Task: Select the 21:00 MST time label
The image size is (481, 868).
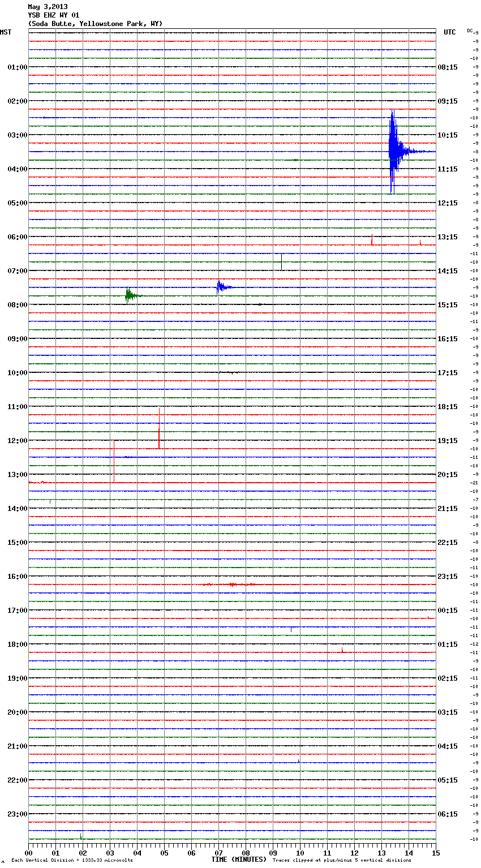Action: tap(18, 746)
